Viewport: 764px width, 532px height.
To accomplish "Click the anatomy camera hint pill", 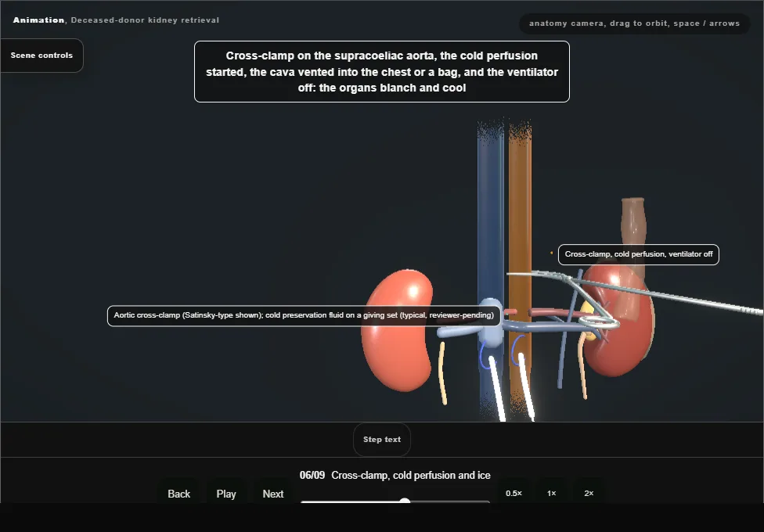I will (x=634, y=23).
